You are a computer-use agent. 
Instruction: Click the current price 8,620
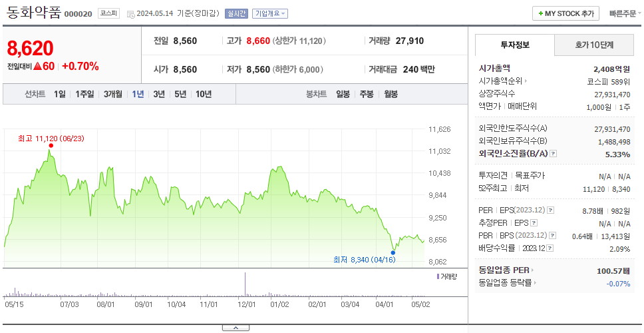coord(30,49)
